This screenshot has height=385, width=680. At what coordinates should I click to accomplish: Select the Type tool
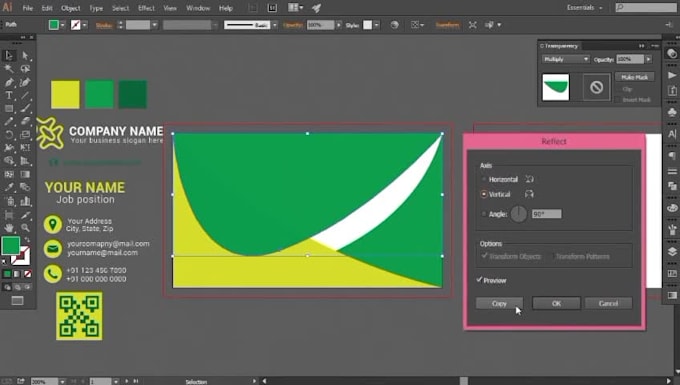(9, 95)
